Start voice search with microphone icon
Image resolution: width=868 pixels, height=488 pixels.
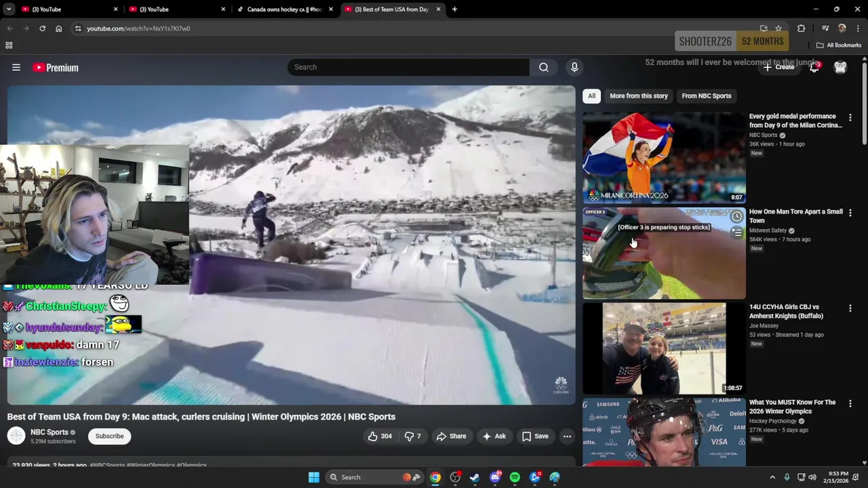574,67
